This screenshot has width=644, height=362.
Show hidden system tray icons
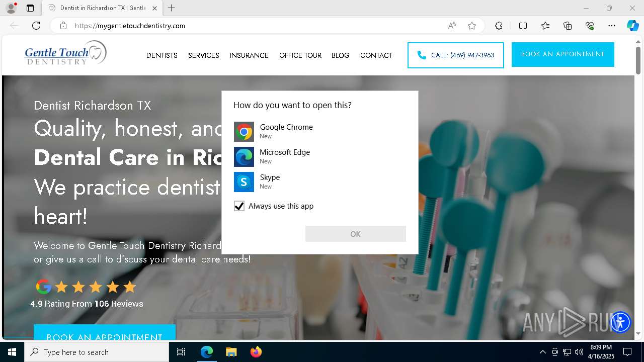point(542,352)
